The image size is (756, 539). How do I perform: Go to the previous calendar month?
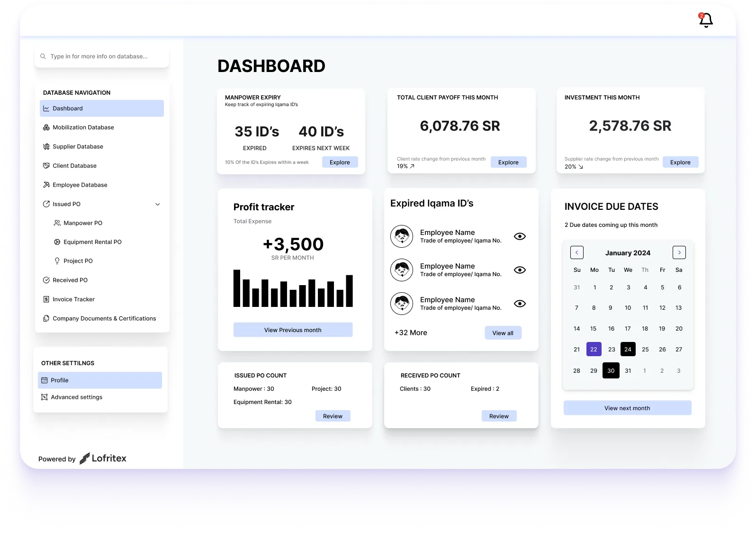pyautogui.click(x=576, y=252)
